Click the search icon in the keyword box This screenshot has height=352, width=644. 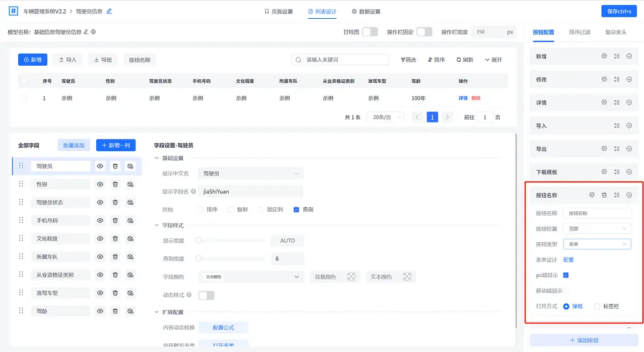pyautogui.click(x=299, y=60)
